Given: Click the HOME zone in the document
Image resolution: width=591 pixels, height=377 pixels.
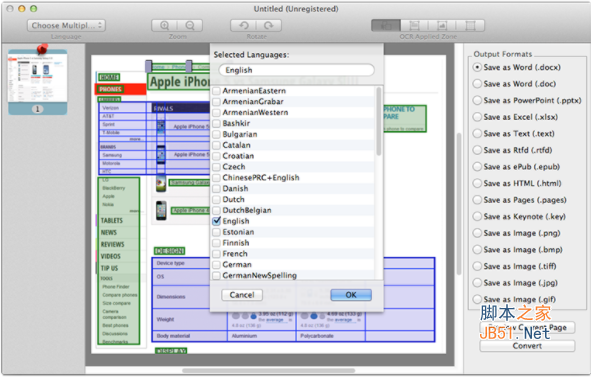Looking at the screenshot, I should (x=109, y=77).
